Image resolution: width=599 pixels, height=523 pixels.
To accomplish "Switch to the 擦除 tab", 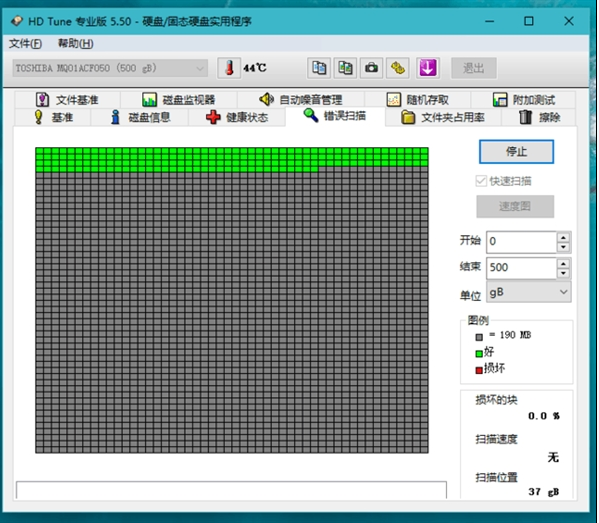I will coord(539,117).
